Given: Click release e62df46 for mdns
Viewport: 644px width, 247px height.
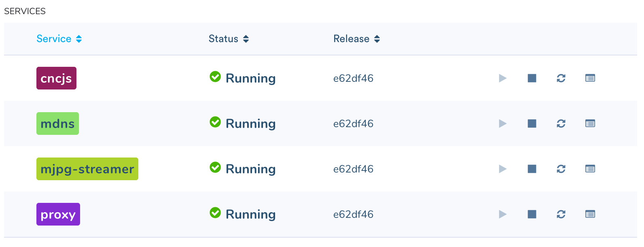Looking at the screenshot, I should [353, 123].
